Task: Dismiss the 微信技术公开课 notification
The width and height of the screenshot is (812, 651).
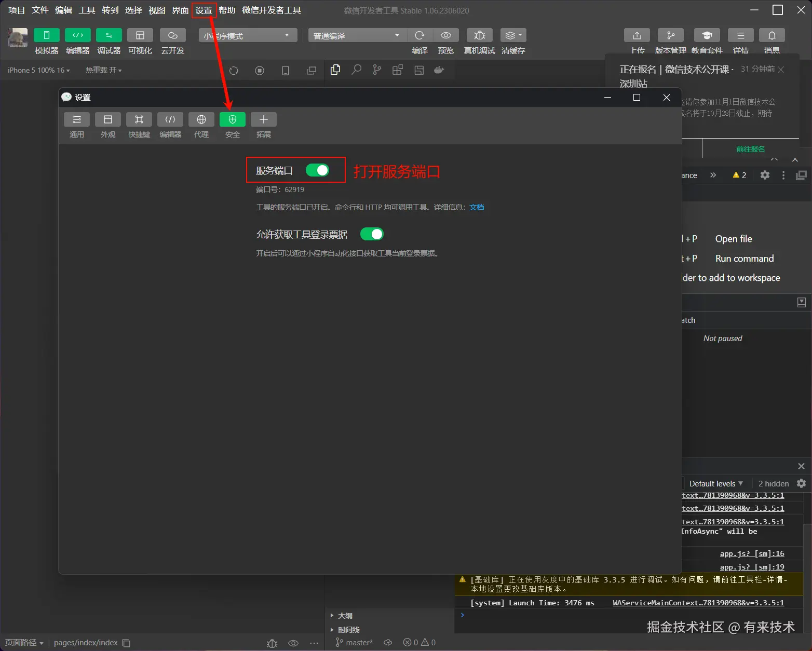Action: 781,70
